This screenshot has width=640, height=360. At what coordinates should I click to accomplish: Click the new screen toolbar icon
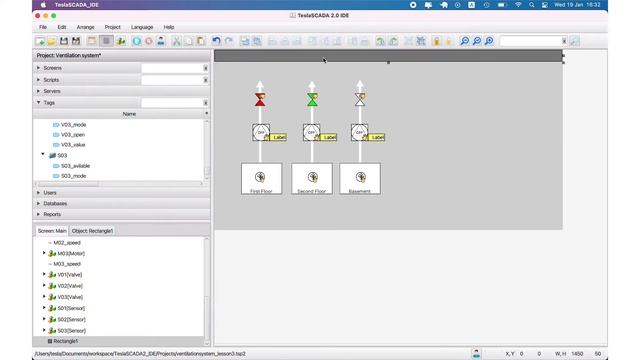tap(92, 41)
